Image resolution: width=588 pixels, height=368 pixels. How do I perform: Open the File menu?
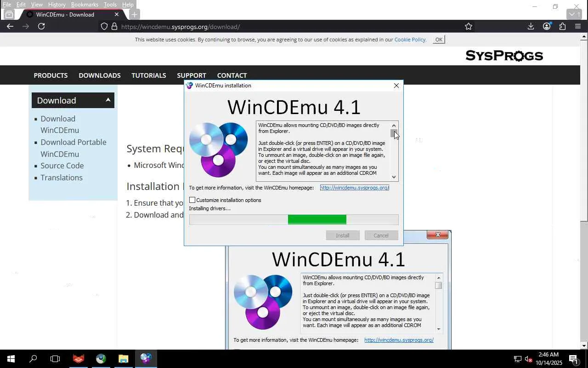point(7,5)
